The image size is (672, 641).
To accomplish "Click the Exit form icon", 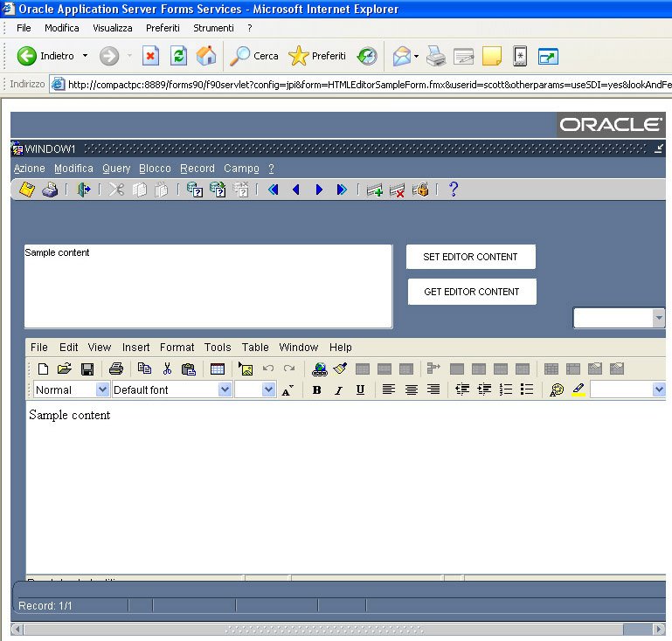I will [x=84, y=190].
